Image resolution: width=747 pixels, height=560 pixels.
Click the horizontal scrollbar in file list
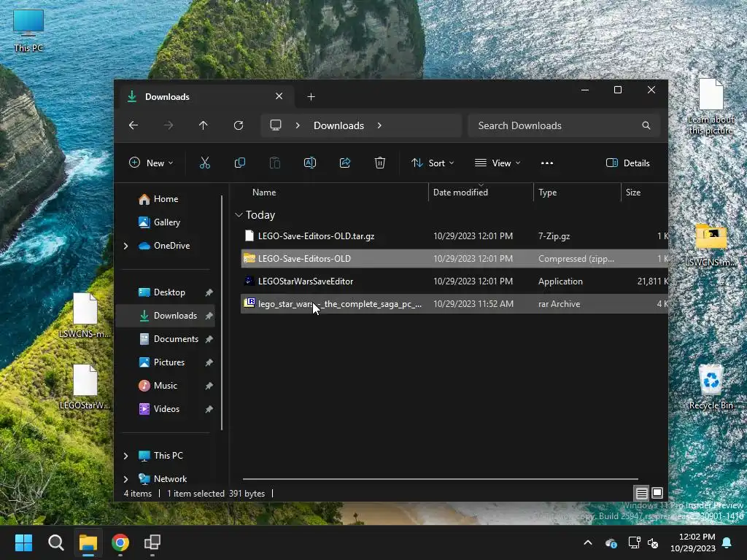(x=440, y=479)
